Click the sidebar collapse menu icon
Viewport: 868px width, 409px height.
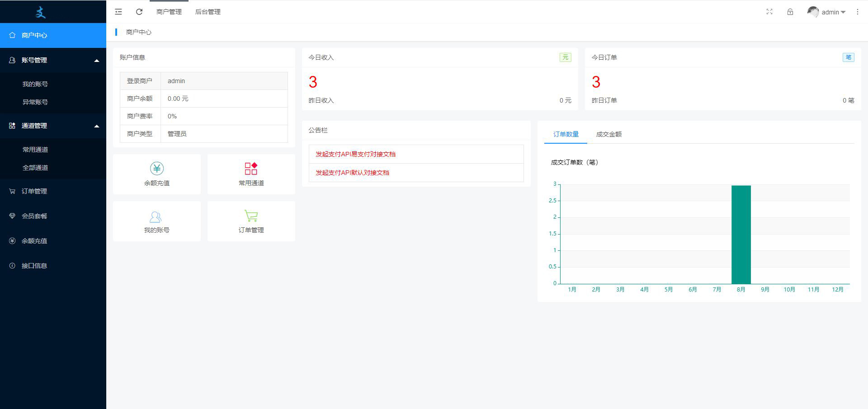(118, 12)
